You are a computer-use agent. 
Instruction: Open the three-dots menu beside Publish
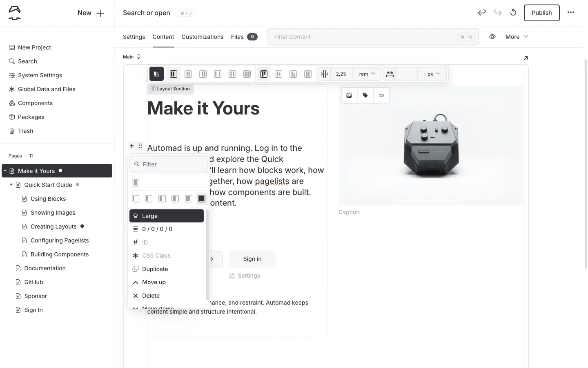coord(571,13)
